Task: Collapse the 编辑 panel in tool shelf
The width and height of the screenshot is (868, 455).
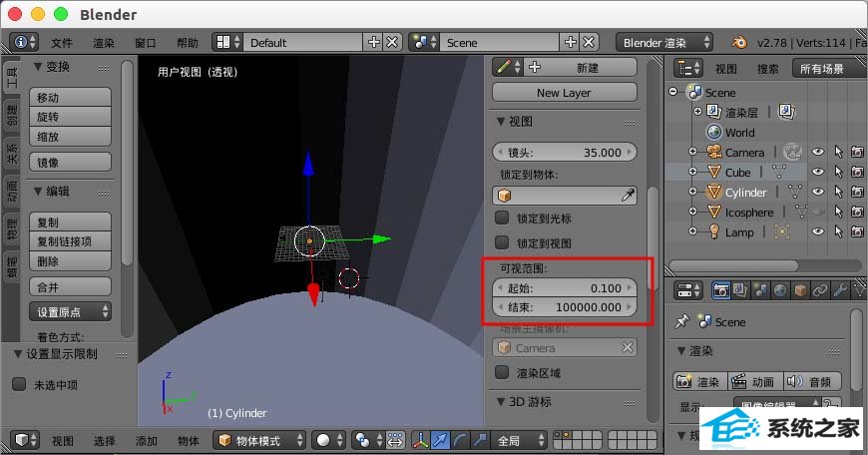Action: 38,191
